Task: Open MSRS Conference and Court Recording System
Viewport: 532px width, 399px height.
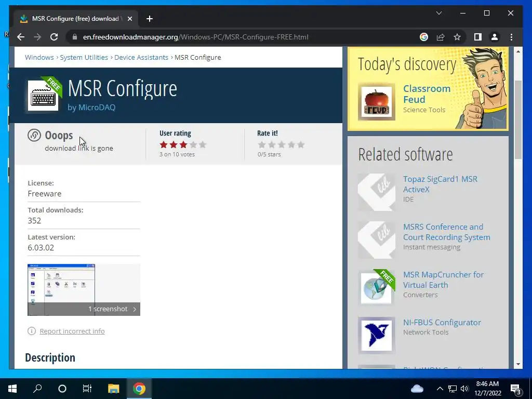Action: (446, 232)
